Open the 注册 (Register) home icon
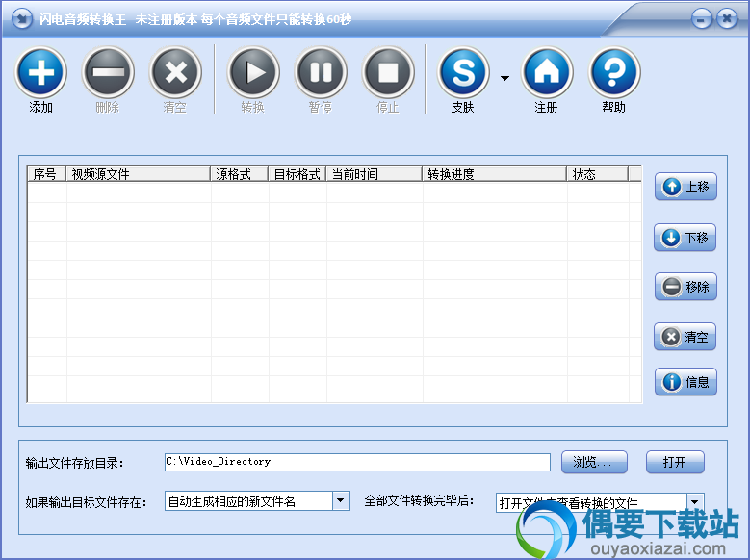 click(547, 73)
